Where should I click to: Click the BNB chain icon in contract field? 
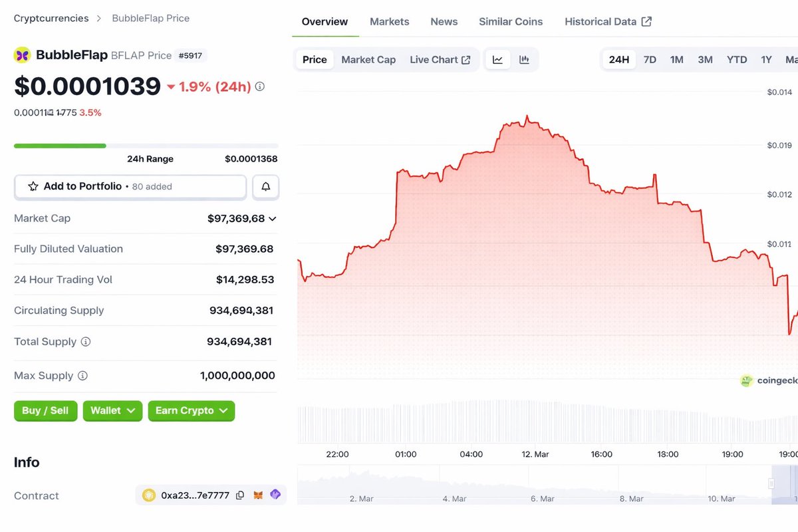[x=149, y=495]
